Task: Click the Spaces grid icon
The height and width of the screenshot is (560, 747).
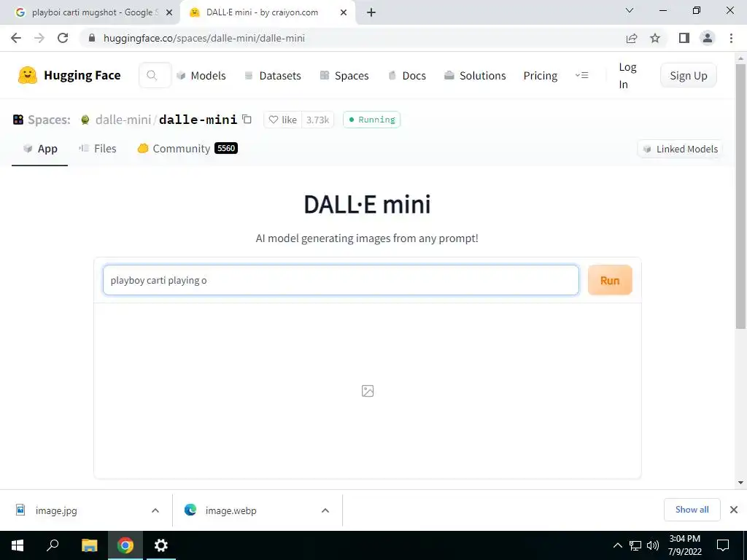Action: 18,120
